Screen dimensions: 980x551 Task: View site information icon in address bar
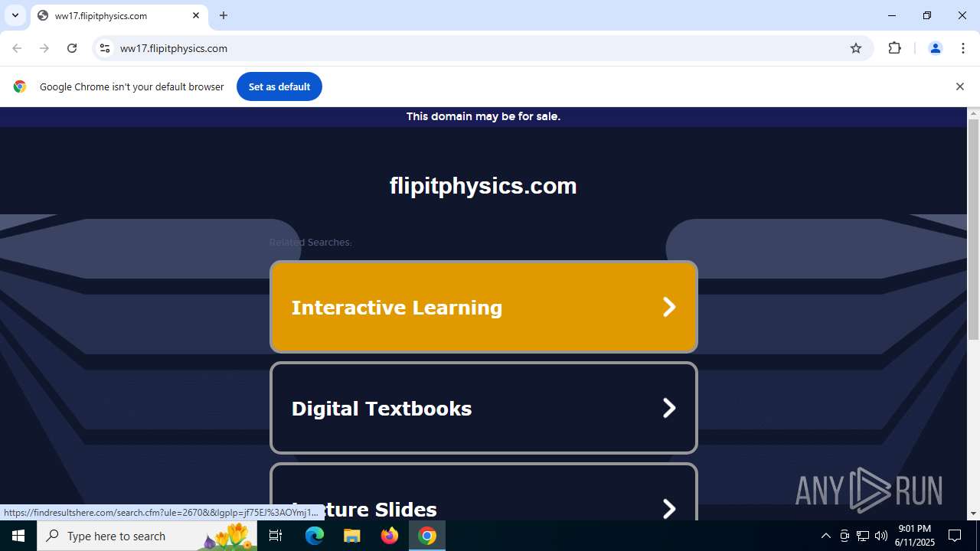click(x=105, y=48)
